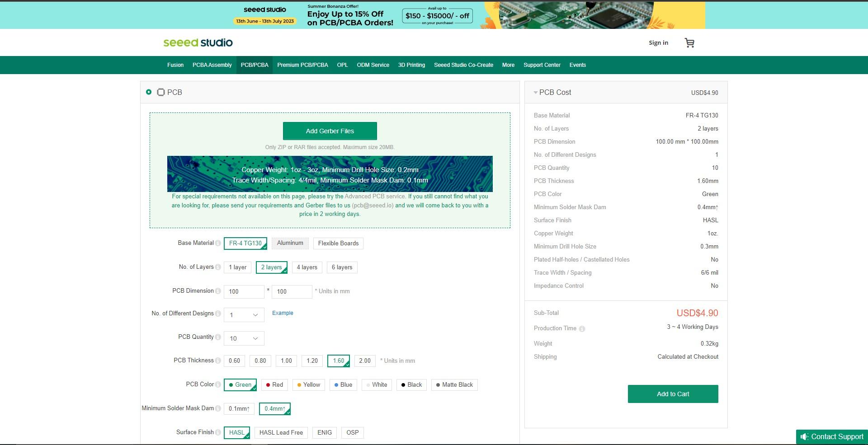Click the info icon beside PCB Color
868x445 pixels.
[x=218, y=384]
